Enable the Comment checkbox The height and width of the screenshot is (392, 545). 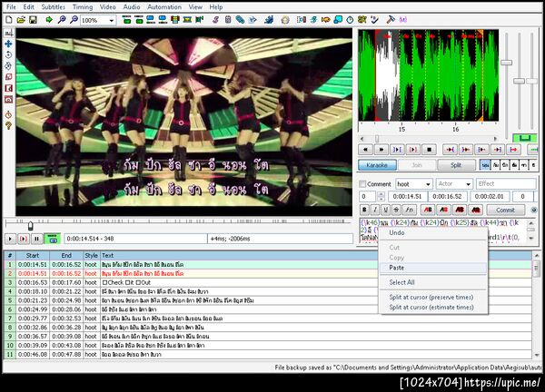362,184
